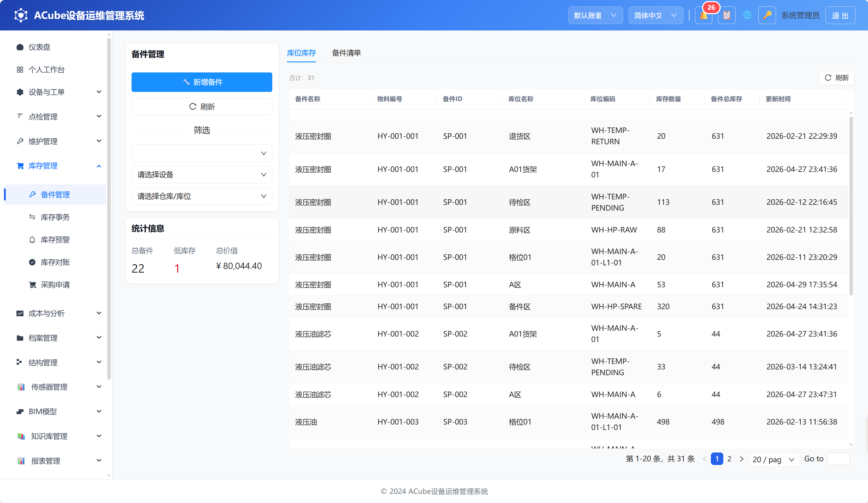Viewport: 868px width, 503px height.
Task: Click the check circle icon beside 库存对账
Action: tap(32, 262)
